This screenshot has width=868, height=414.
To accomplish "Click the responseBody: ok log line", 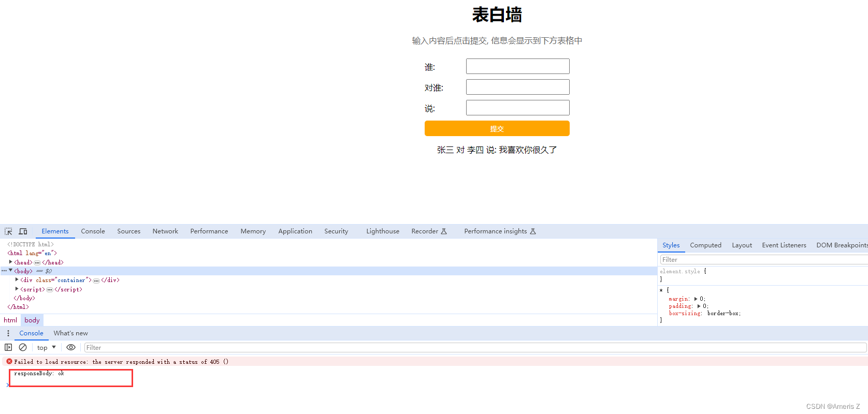I will pos(39,373).
